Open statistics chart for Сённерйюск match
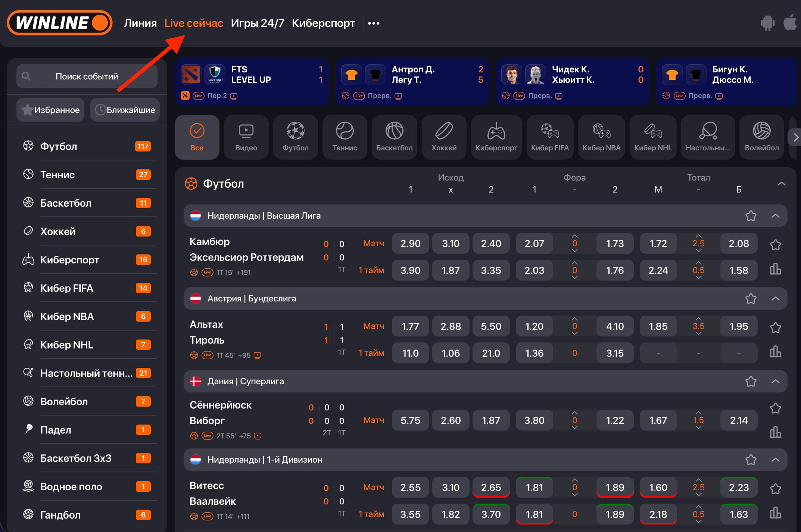The image size is (801, 532). tap(775, 432)
